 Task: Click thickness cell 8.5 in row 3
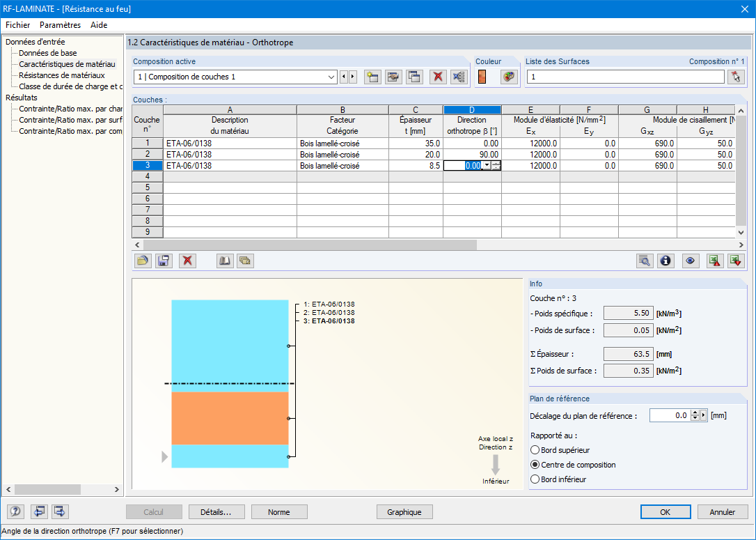click(x=416, y=166)
